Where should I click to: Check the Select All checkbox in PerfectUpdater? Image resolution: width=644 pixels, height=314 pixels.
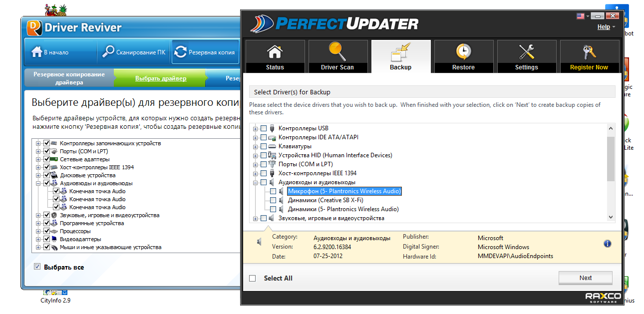(x=253, y=278)
